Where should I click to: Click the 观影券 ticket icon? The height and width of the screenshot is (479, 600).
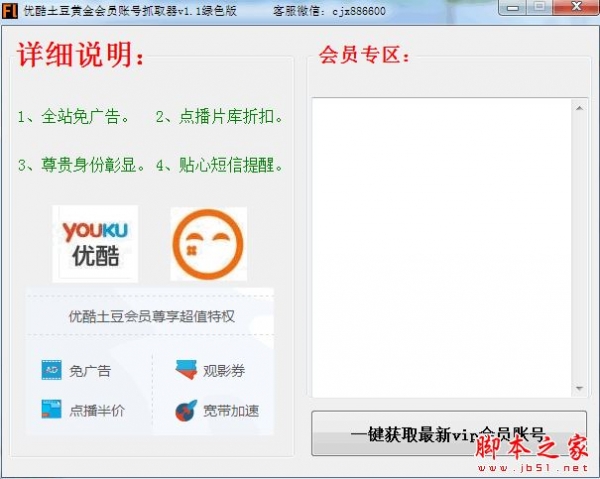(186, 370)
